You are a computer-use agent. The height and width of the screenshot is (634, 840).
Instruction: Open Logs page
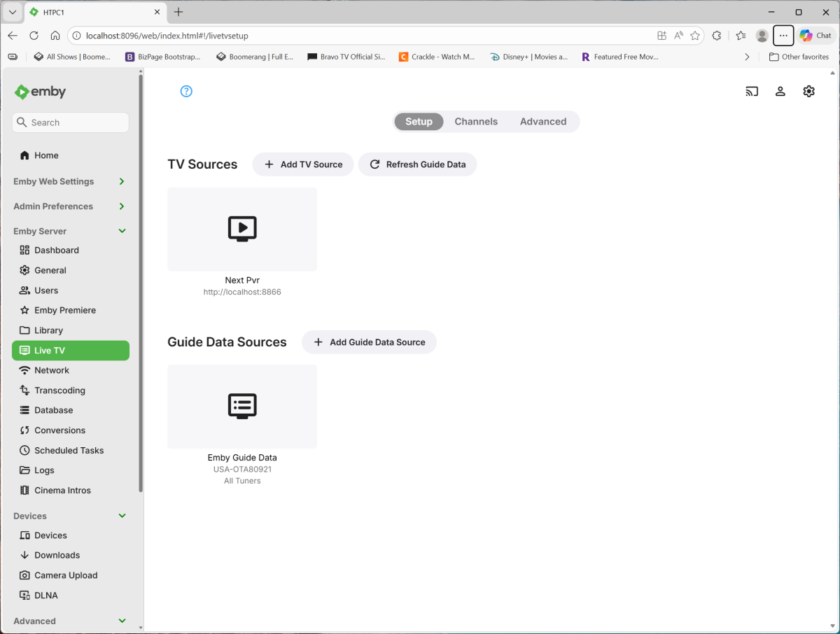pyautogui.click(x=71, y=470)
